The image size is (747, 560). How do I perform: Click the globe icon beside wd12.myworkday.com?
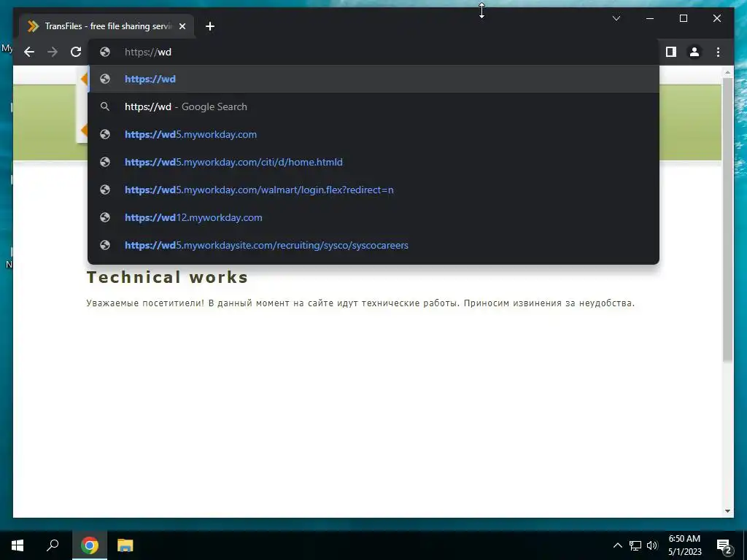[x=105, y=217]
